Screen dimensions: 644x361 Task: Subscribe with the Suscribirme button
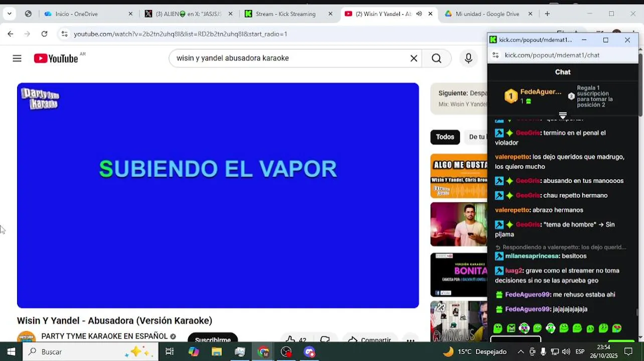click(x=213, y=339)
